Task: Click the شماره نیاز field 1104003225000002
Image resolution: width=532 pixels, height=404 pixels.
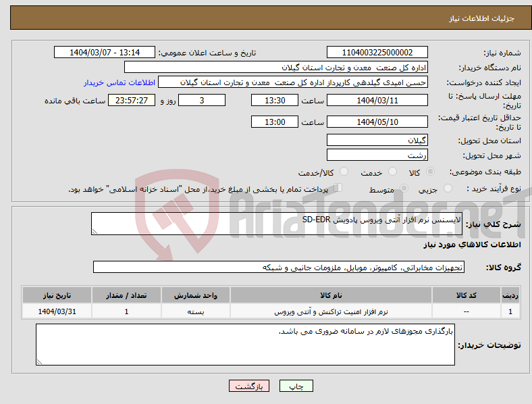Action: point(377,52)
